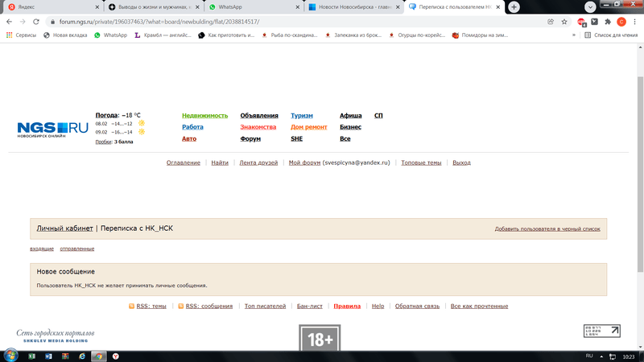Open Топовые темы
The image size is (644, 362).
pos(421,162)
